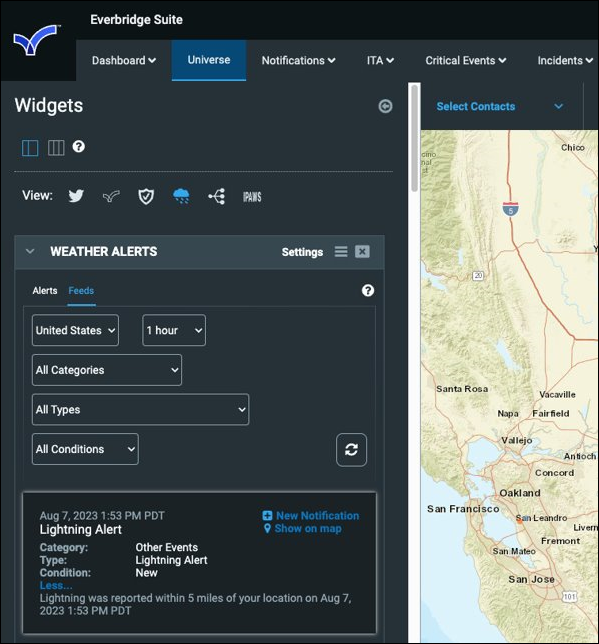Show the weather cloud widget view

181,196
